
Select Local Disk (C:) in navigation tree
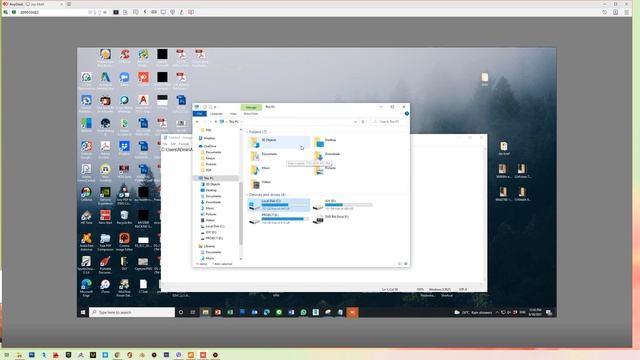pyautogui.click(x=212, y=226)
